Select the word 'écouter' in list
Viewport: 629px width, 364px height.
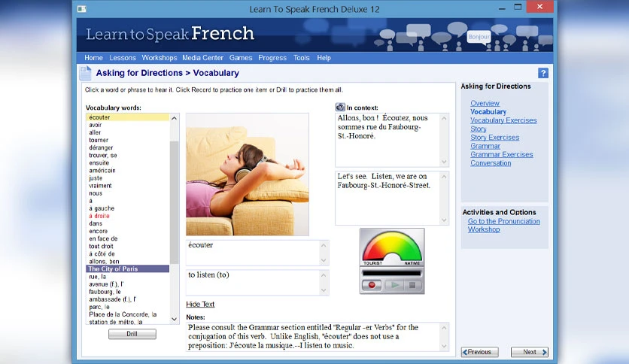[x=128, y=117]
